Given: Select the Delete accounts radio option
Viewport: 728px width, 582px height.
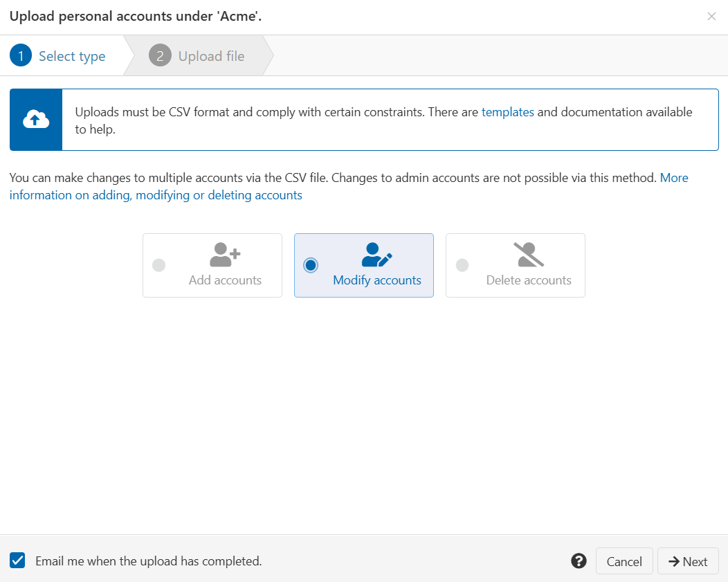Looking at the screenshot, I should 462,265.
